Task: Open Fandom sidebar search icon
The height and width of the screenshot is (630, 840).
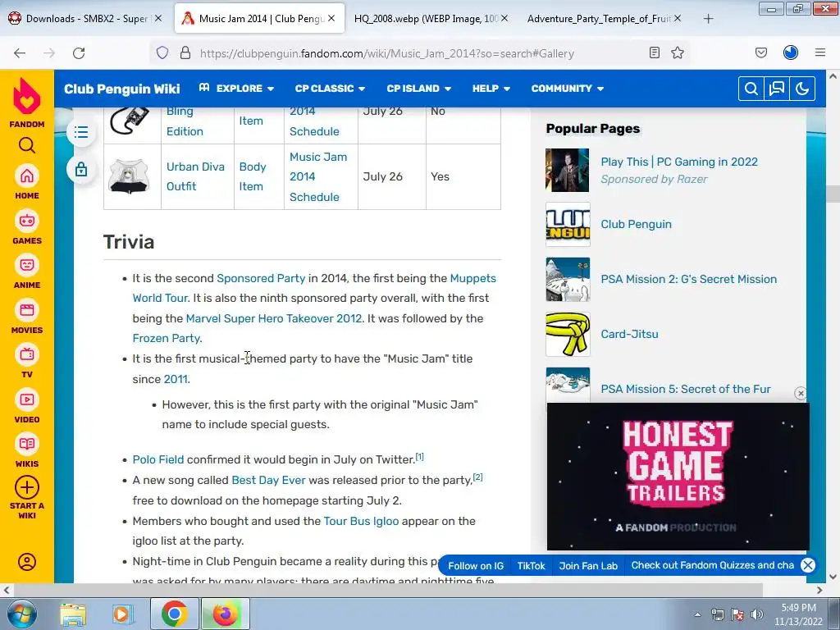Action: pos(27,145)
